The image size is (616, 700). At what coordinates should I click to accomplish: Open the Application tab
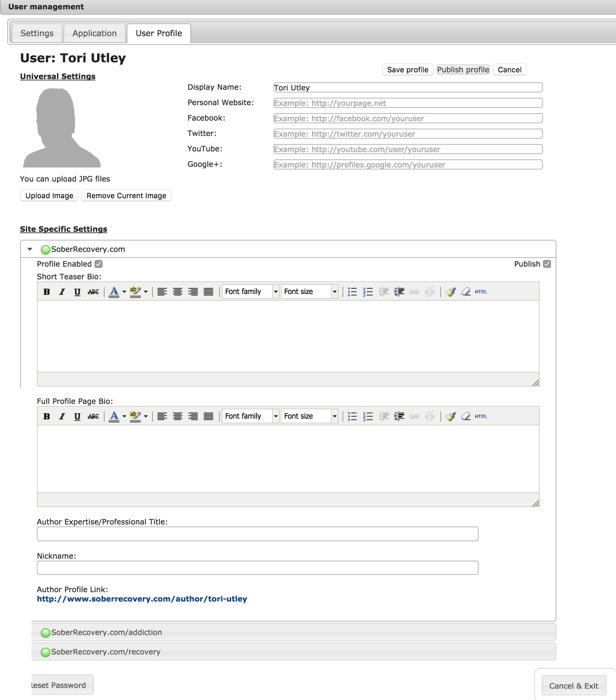point(95,33)
